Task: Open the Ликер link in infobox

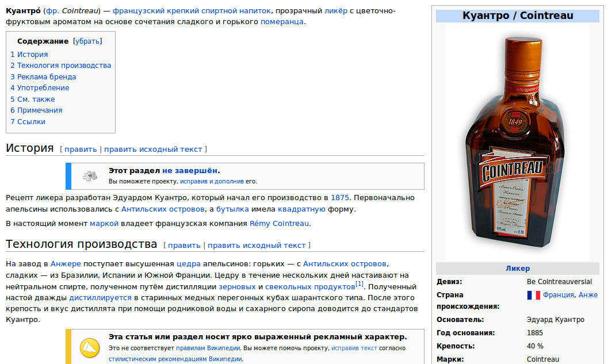Action: (517, 268)
